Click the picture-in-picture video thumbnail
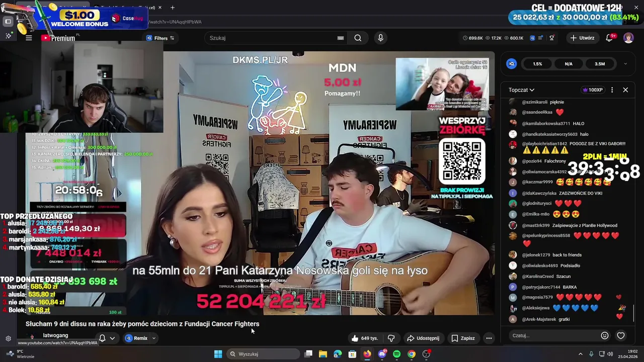The height and width of the screenshot is (362, 644). [x=442, y=84]
